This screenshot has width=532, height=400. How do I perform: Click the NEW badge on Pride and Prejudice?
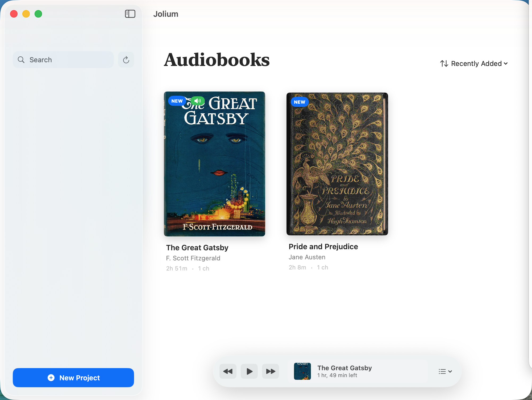(x=300, y=102)
